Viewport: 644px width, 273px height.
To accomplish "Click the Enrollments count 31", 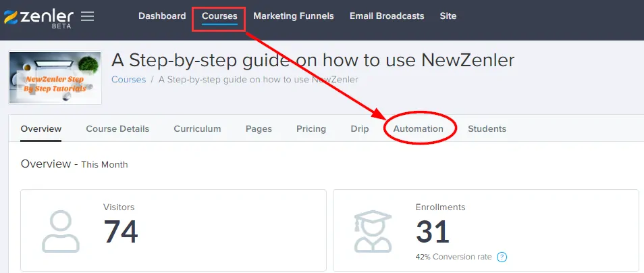I will pyautogui.click(x=433, y=232).
